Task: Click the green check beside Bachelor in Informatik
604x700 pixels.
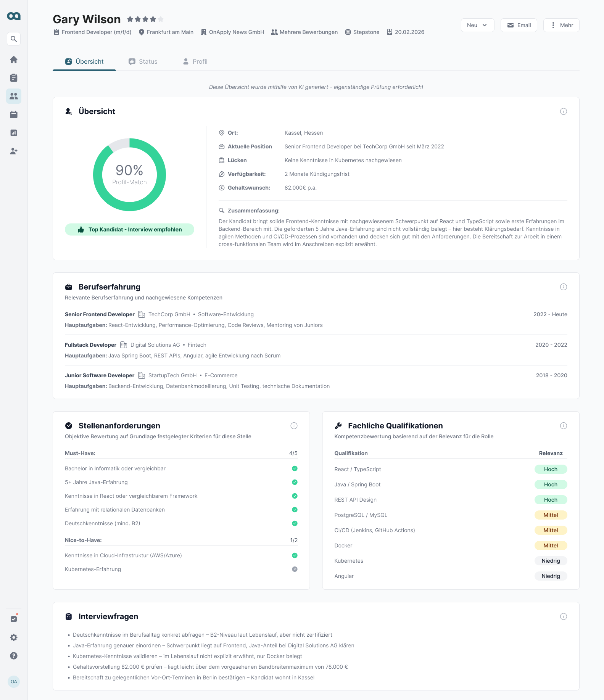Action: [295, 468]
